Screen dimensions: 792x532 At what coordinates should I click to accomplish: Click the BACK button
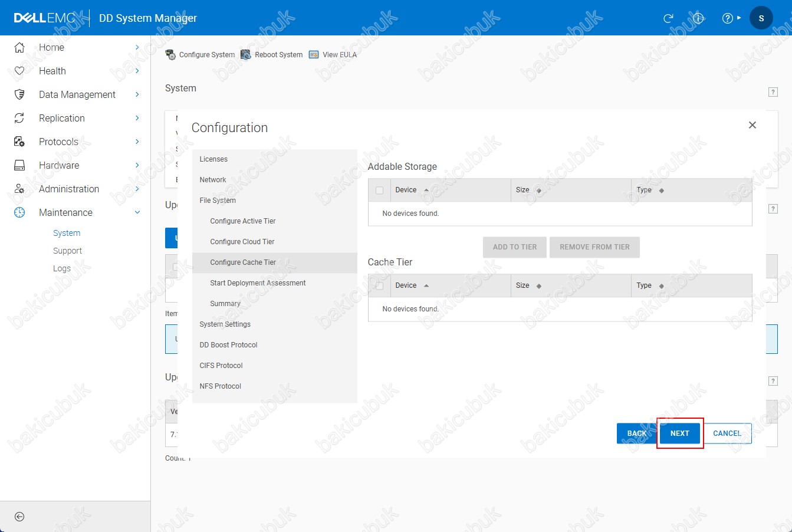637,434
